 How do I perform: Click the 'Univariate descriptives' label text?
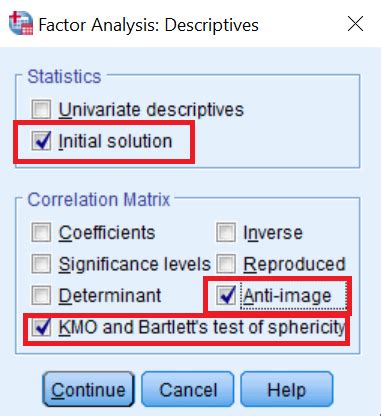coord(151,109)
